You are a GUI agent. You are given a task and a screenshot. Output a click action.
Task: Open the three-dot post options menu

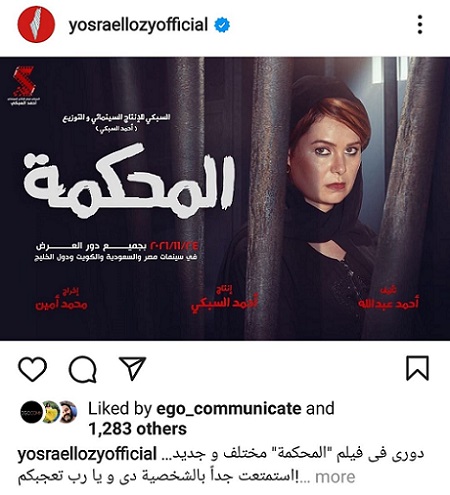pyautogui.click(x=420, y=24)
